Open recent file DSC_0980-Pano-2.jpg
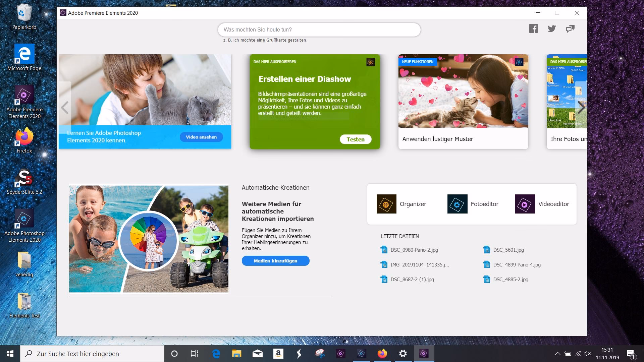The width and height of the screenshot is (644, 362). click(x=414, y=250)
